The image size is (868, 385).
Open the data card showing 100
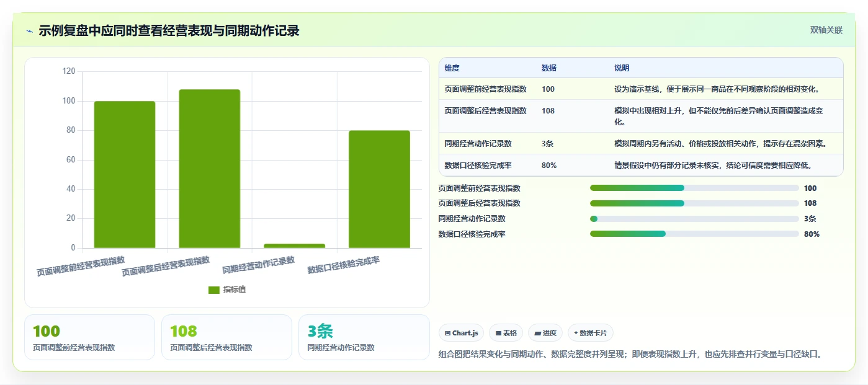(89, 337)
